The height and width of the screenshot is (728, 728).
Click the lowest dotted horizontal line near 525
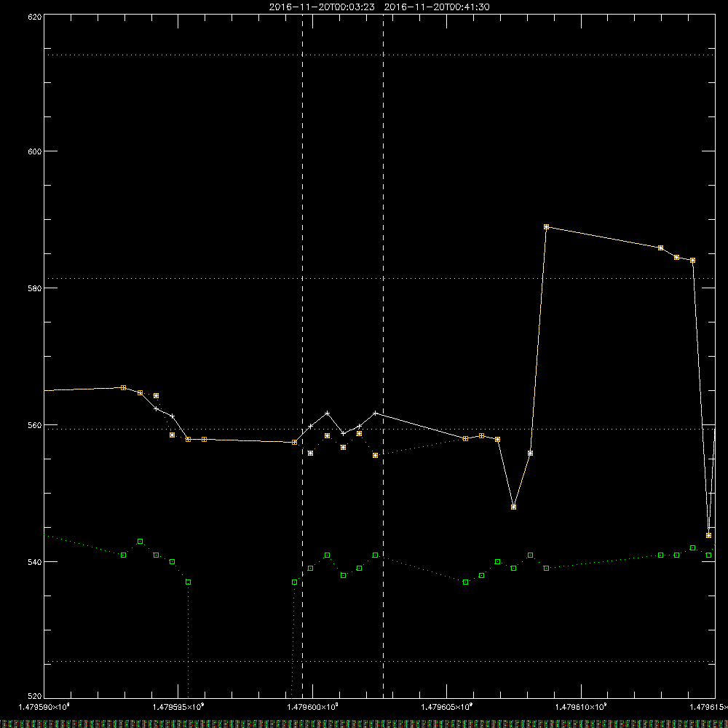(x=379, y=661)
